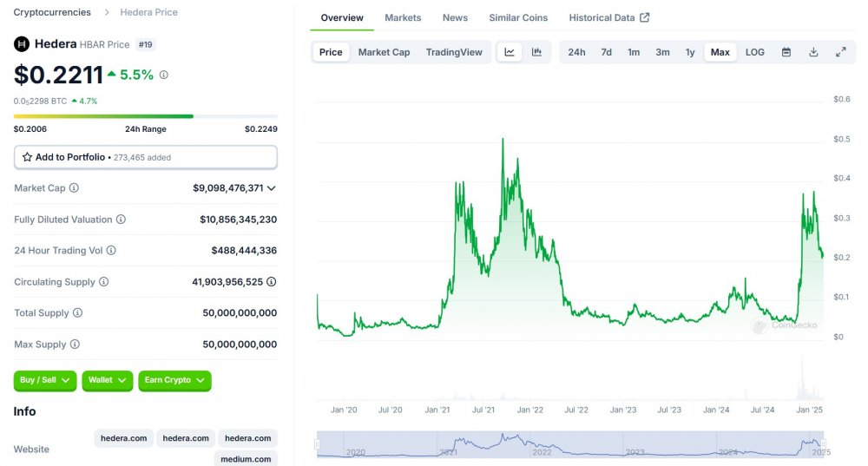
Task: Open the Earn Crypto dropdown
Action: (x=174, y=380)
